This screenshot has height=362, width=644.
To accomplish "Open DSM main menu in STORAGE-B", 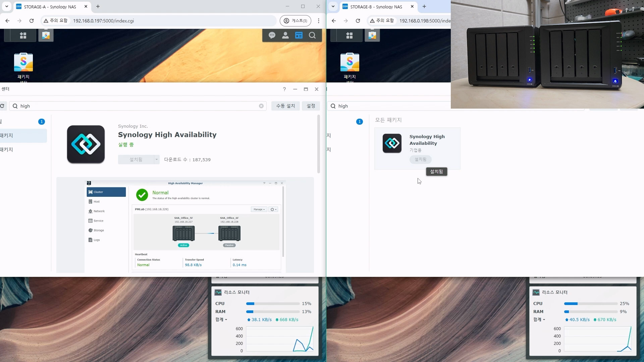I will 350,35.
